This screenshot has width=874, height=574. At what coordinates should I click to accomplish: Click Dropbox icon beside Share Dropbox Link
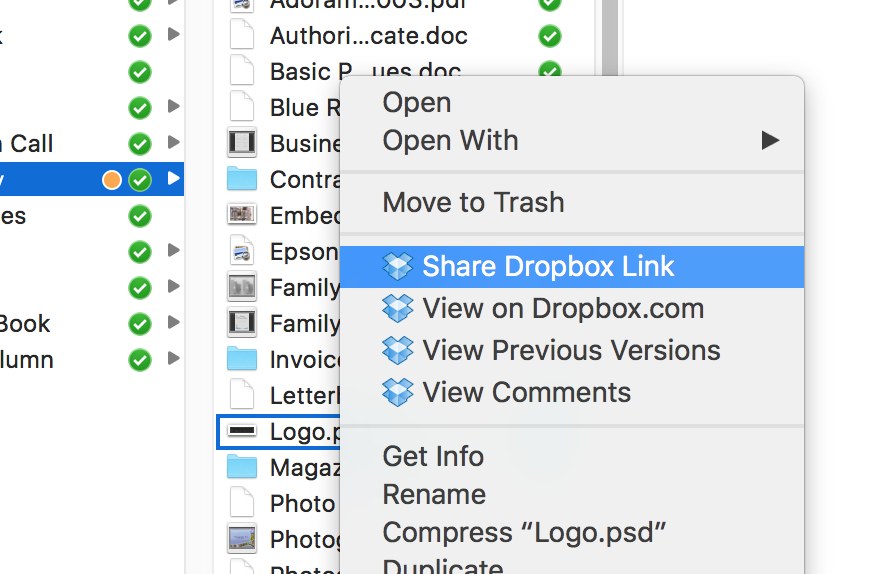click(x=398, y=266)
